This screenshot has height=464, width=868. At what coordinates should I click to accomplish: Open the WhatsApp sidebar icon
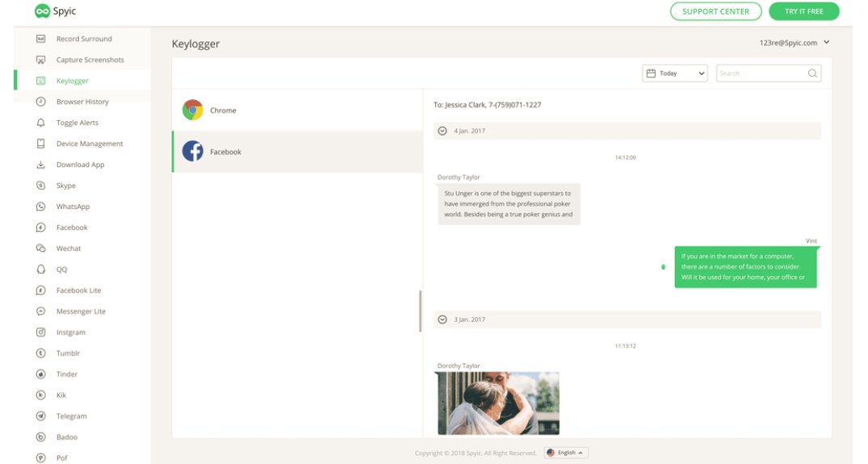pyautogui.click(x=41, y=207)
